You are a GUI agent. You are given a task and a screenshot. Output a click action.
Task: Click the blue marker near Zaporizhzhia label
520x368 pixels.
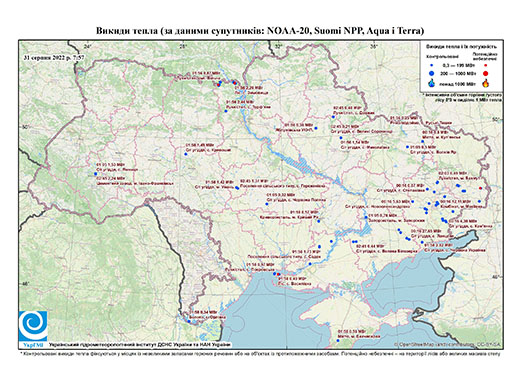point(366,217)
